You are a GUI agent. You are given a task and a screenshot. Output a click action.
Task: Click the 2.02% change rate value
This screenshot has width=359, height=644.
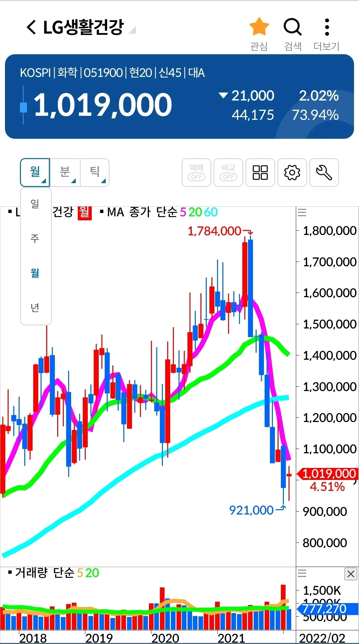pos(319,96)
